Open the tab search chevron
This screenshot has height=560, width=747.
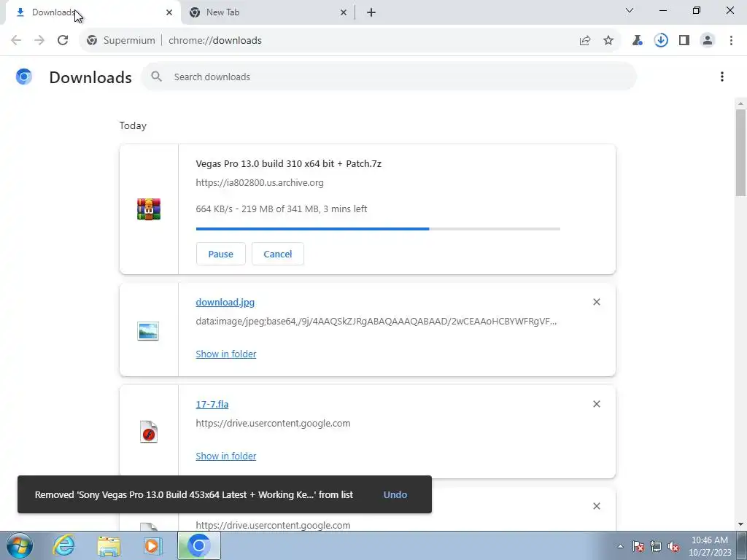click(x=630, y=10)
